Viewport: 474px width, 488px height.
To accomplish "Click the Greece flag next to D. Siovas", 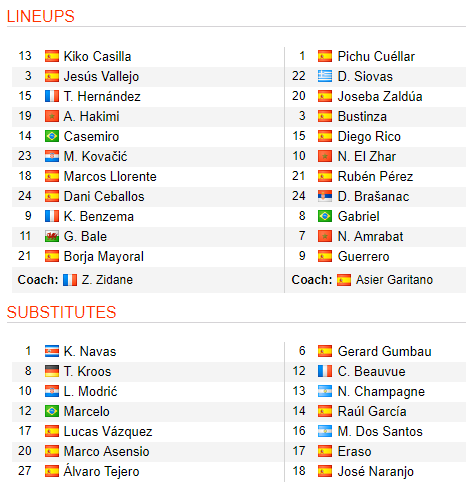I will pos(325,76).
